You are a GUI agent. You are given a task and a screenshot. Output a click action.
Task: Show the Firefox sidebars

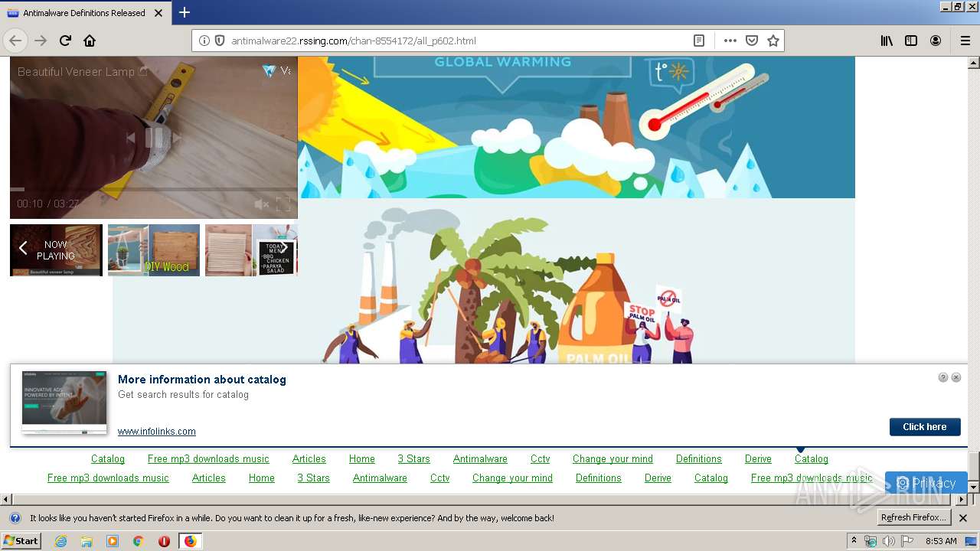pyautogui.click(x=911, y=41)
